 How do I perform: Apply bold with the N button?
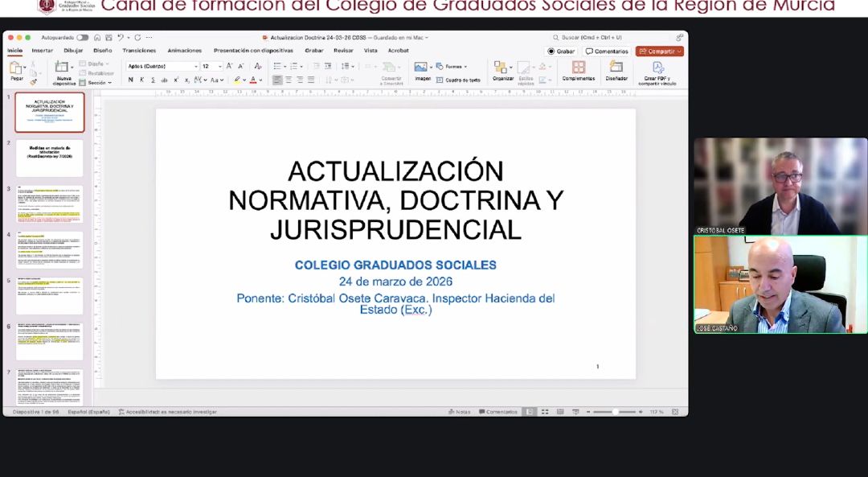(x=131, y=80)
